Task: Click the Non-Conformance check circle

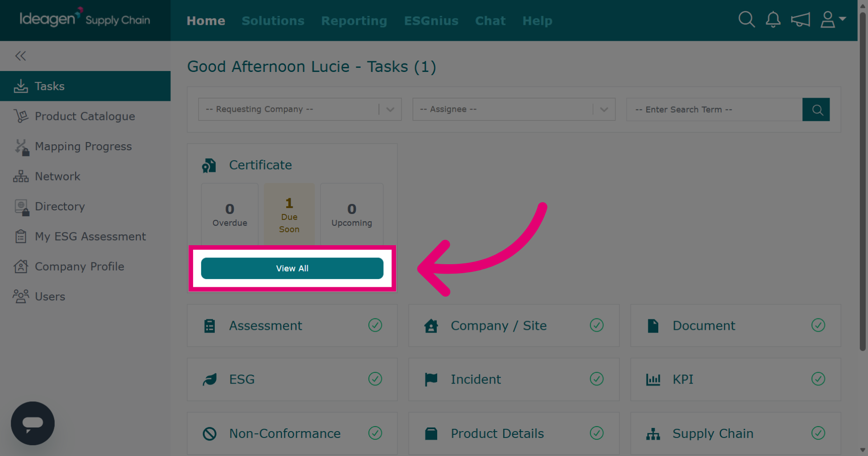Action: [x=375, y=433]
